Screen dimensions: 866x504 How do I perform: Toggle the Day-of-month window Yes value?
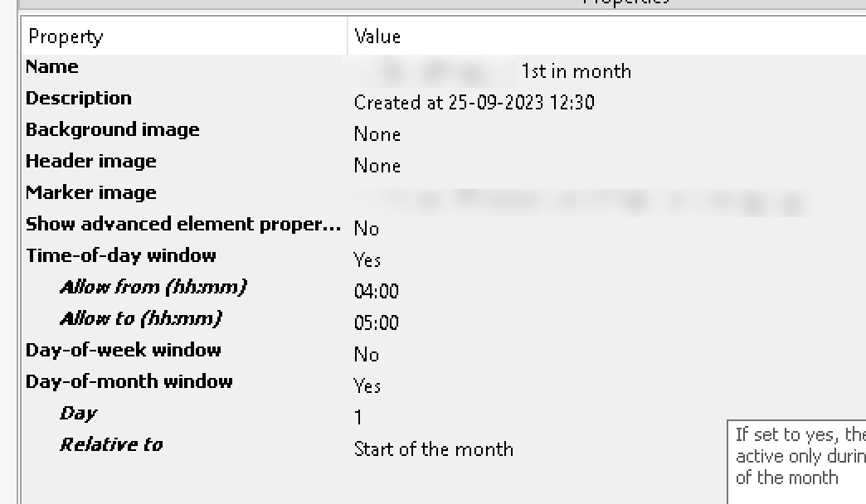367,386
